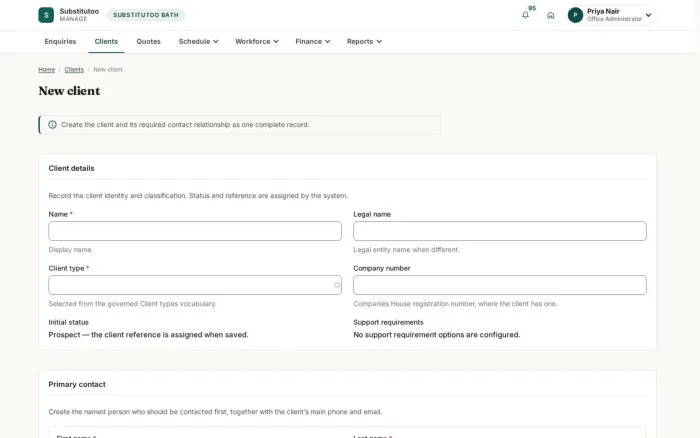
Task: Open the notifications bell icon
Action: (525, 15)
